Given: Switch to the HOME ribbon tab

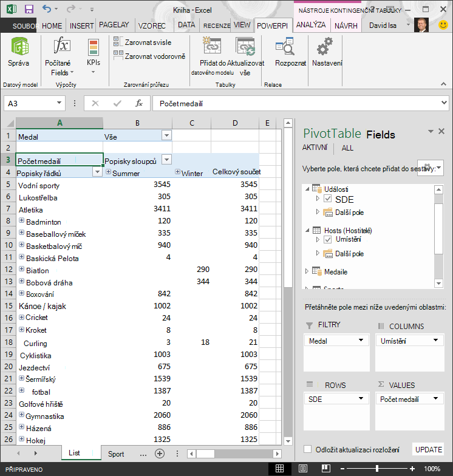Looking at the screenshot, I should pos(52,25).
